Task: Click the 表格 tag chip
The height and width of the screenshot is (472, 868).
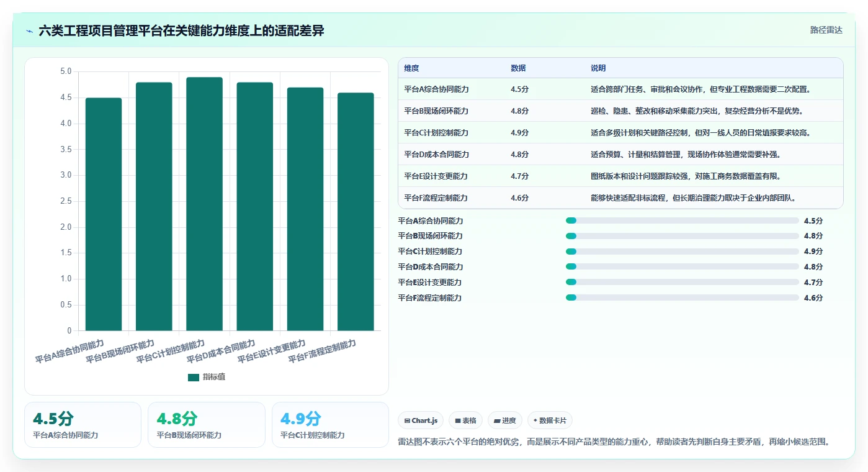Action: coord(466,420)
